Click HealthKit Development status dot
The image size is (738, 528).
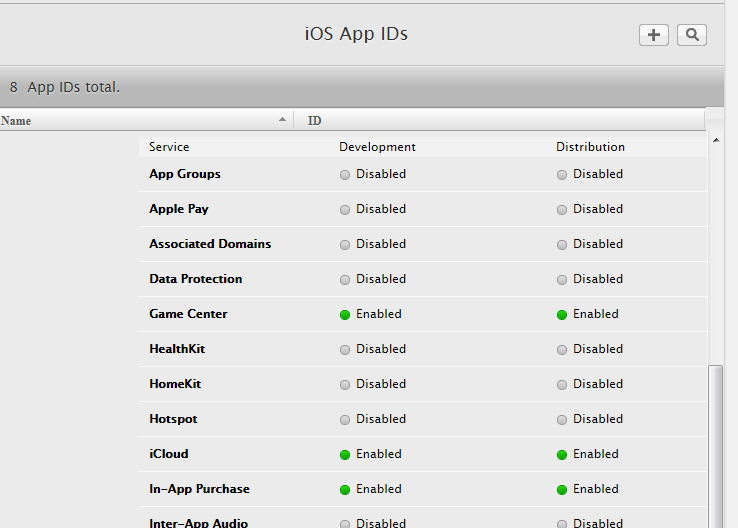pyautogui.click(x=345, y=350)
